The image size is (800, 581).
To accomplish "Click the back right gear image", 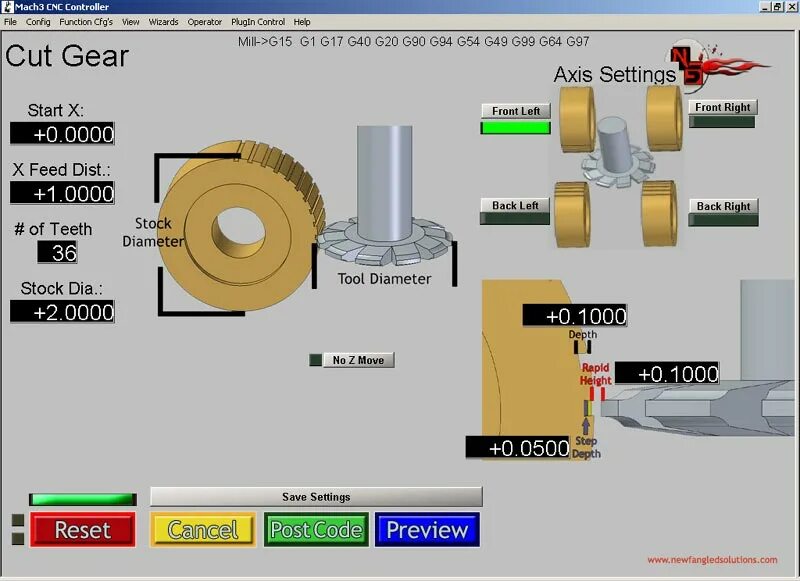I will coord(659,213).
